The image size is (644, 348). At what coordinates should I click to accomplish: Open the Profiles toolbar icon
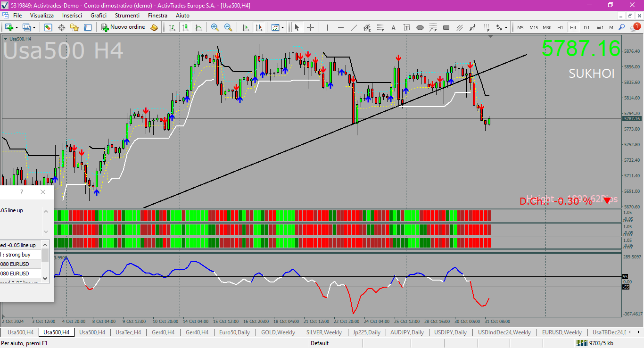26,27
